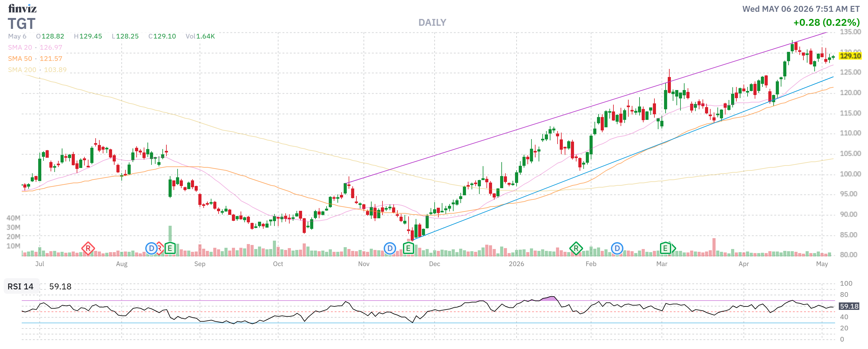Click the low price L128.25
This screenshot has height=349, width=868.
(125, 36)
